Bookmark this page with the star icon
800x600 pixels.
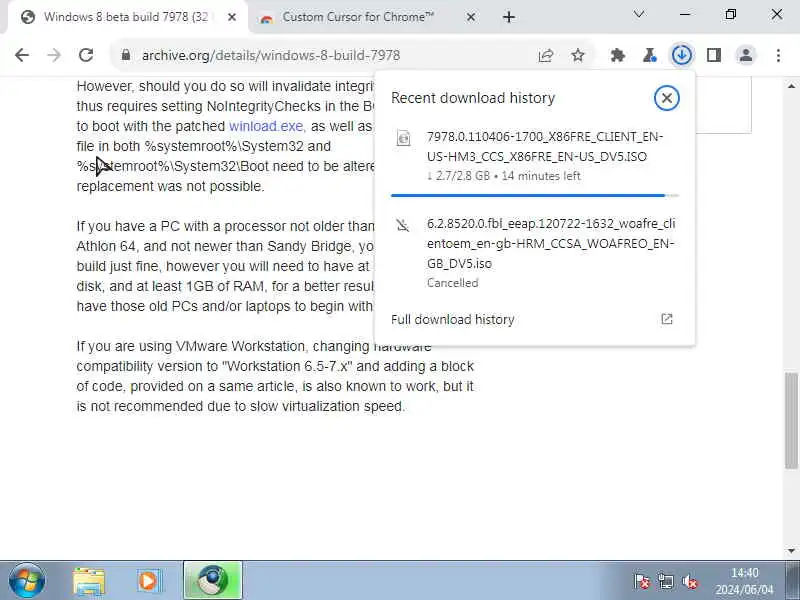(578, 55)
